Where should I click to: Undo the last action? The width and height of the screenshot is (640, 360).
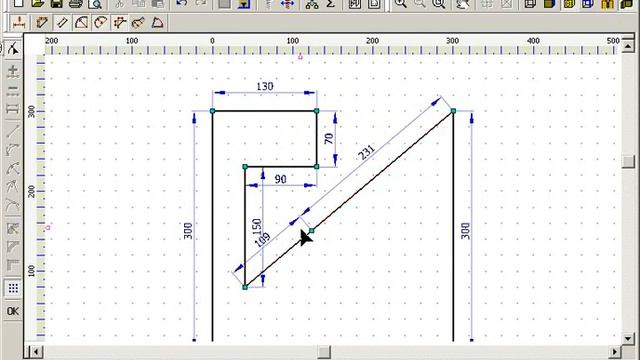tap(181, 4)
